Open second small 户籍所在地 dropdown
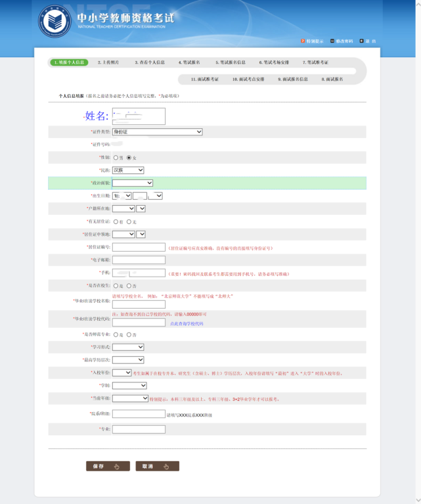This screenshot has width=421, height=504. click(141, 208)
